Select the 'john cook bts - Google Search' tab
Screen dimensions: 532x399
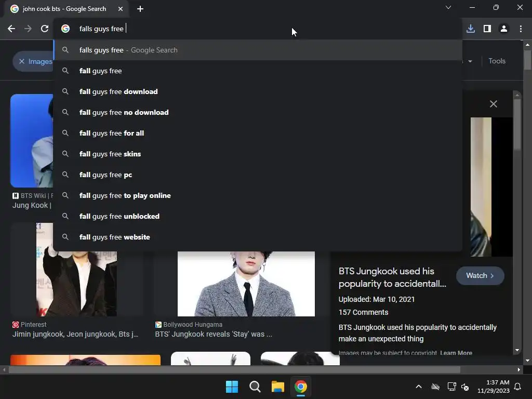(x=67, y=9)
